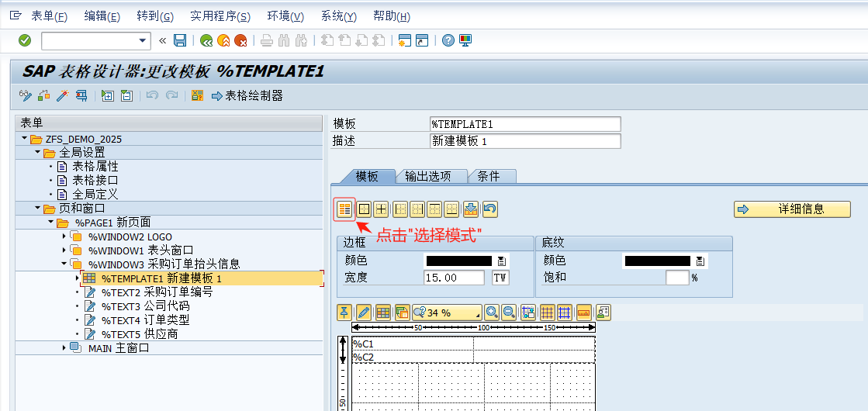Expand the %WINDOW1 表头窗口 node
Image resolution: width=868 pixels, height=411 pixels.
64,250
